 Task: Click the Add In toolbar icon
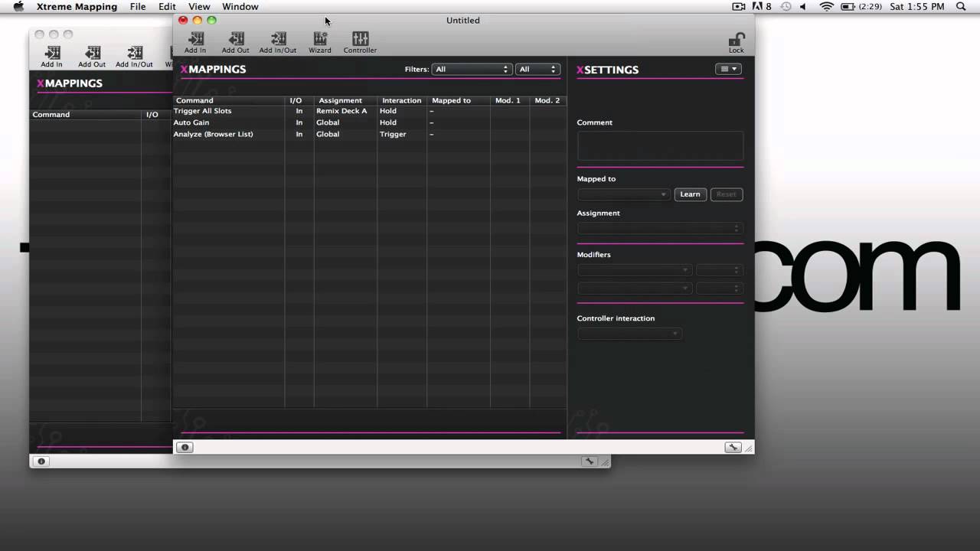point(195,39)
